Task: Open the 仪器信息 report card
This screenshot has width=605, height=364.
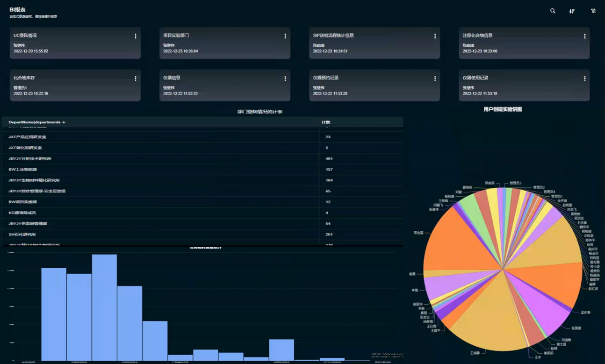Action: [225, 86]
